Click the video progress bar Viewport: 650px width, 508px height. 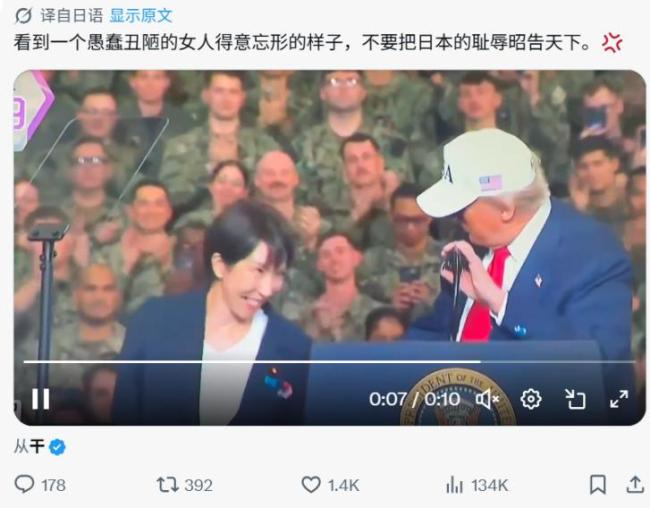tap(329, 362)
